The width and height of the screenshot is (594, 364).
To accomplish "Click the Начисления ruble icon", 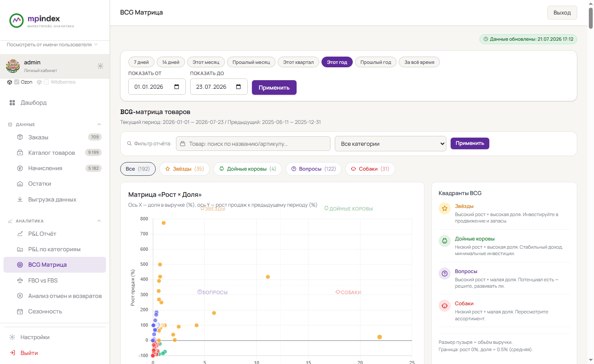I will click(20, 168).
